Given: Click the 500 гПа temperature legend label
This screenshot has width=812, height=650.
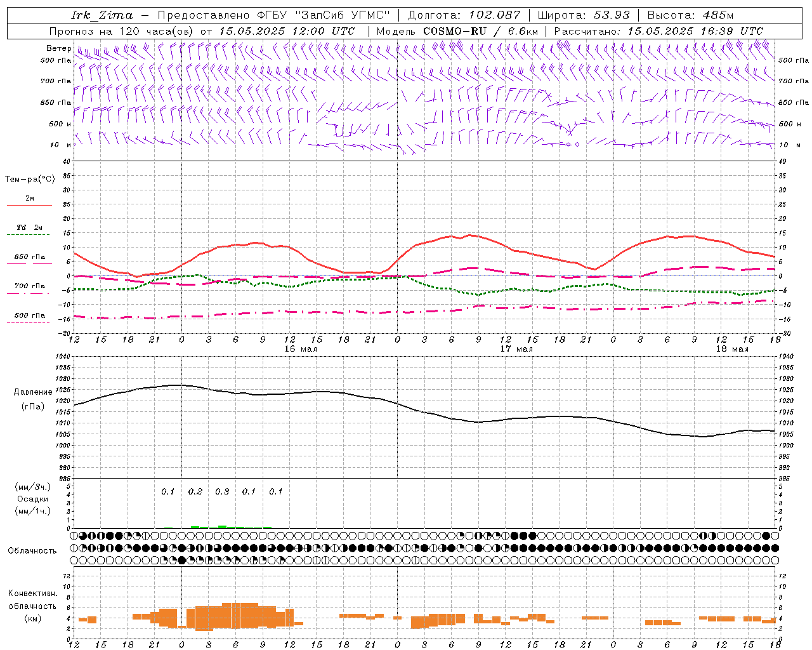Looking at the screenshot, I should [x=30, y=315].
